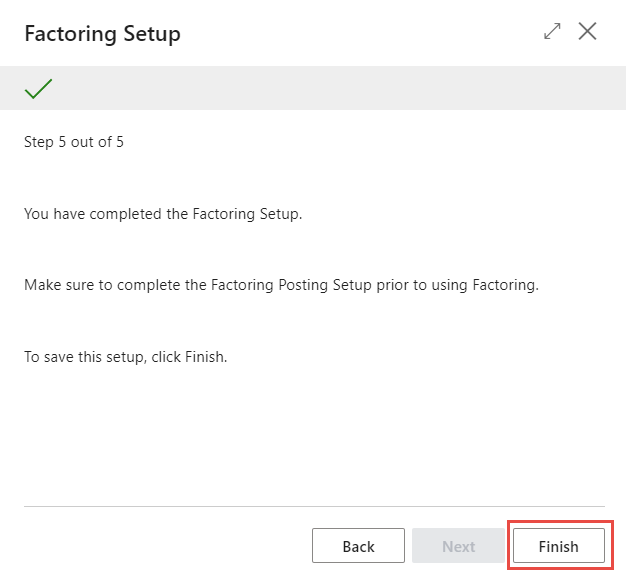This screenshot has height=586, width=626.
Task: Click the "You have completed" message line
Action: [162, 213]
